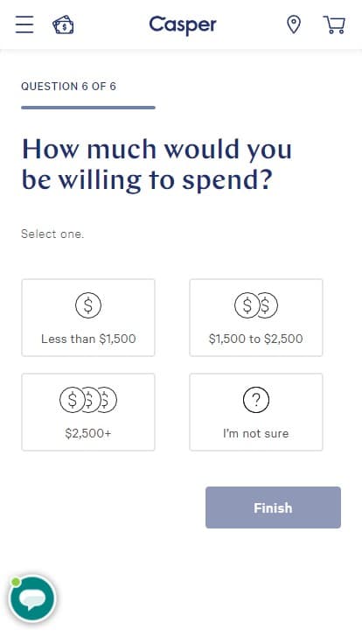The height and width of the screenshot is (644, 362).
Task: Click the Select one instruction text
Action: 52,234
